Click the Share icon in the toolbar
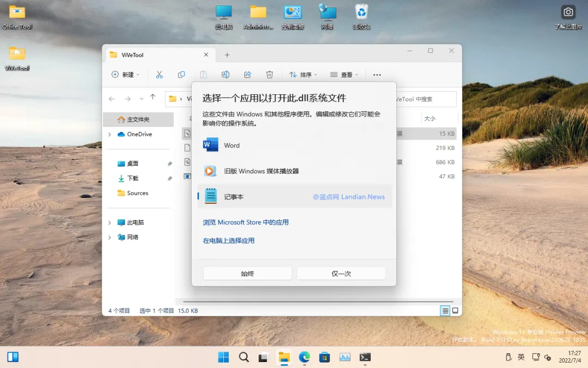This screenshot has height=368, width=588. [248, 74]
